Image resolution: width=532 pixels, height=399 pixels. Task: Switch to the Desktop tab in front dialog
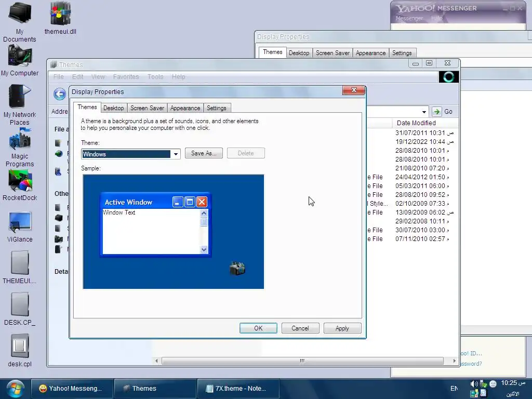(x=113, y=108)
